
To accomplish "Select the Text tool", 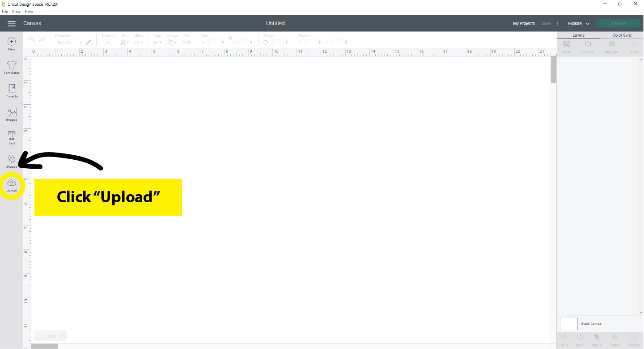I will pyautogui.click(x=12, y=138).
